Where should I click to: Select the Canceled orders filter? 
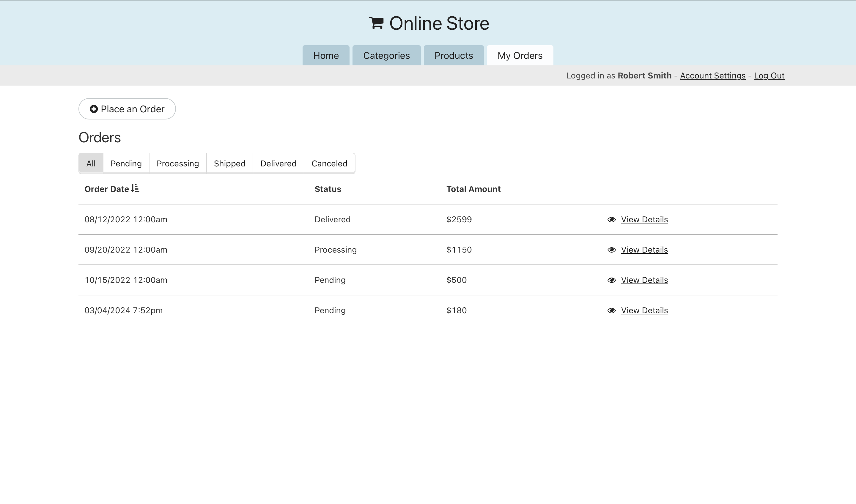(329, 163)
